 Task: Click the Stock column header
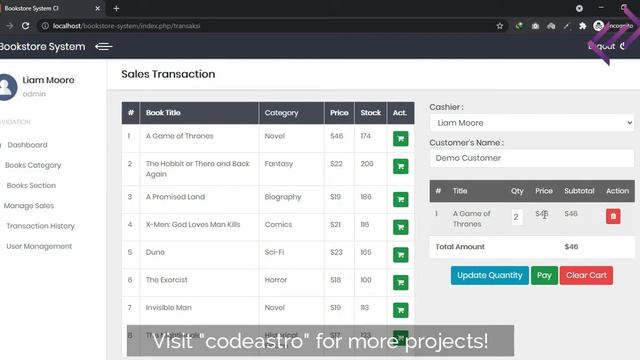coord(371,113)
